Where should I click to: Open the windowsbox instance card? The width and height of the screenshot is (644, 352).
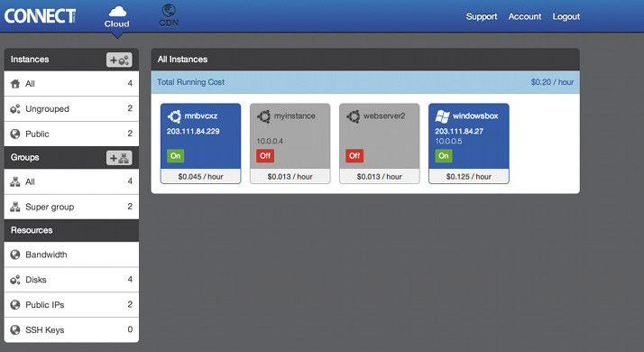(x=469, y=144)
